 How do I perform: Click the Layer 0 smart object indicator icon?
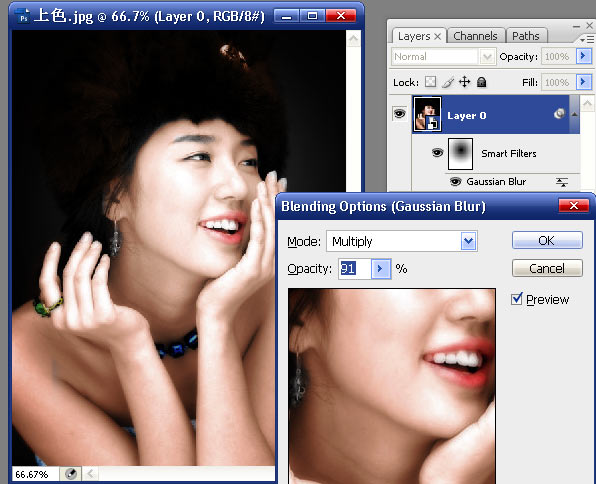coord(559,113)
